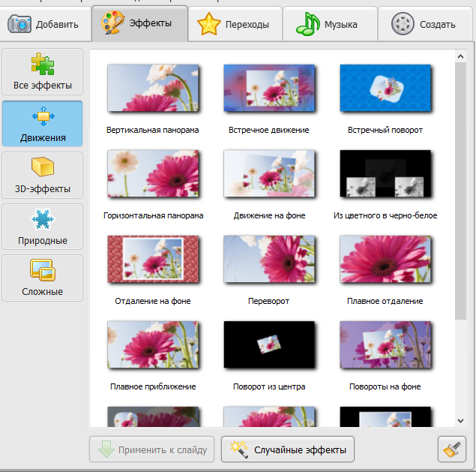This screenshot has height=472, width=476.
Task: Choose the Отдаление на фоне thumbnail
Action: [x=153, y=259]
